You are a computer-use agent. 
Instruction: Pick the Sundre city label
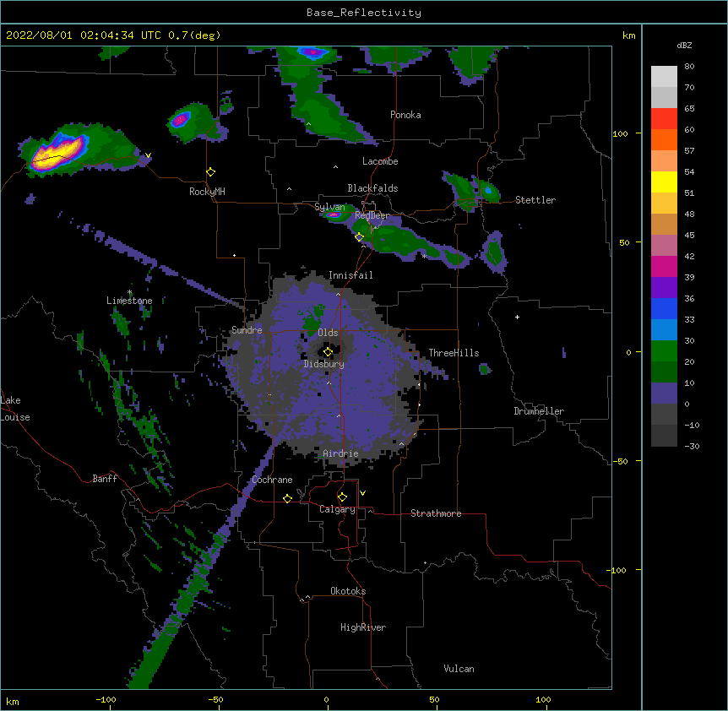[247, 330]
